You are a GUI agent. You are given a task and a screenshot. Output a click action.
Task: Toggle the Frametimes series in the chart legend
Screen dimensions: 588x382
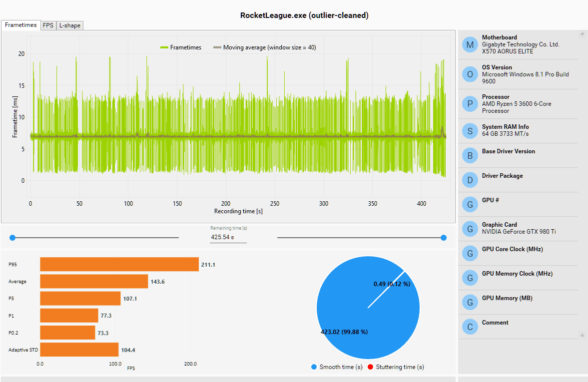181,47
